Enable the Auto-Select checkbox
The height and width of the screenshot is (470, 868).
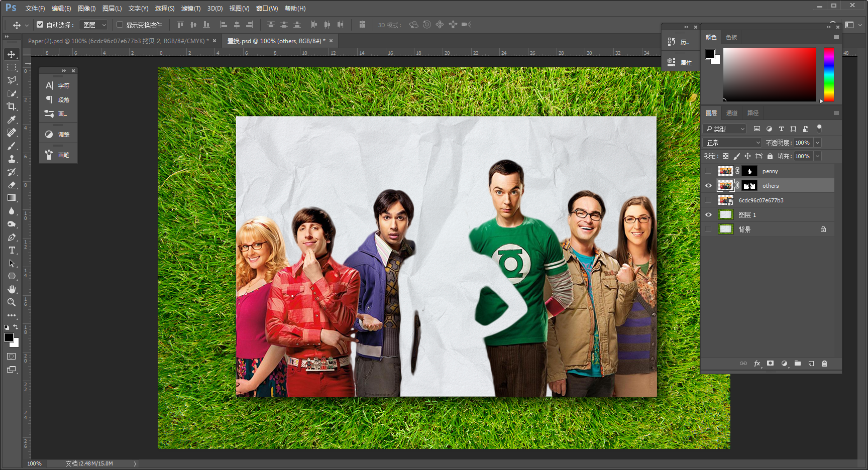[40, 25]
